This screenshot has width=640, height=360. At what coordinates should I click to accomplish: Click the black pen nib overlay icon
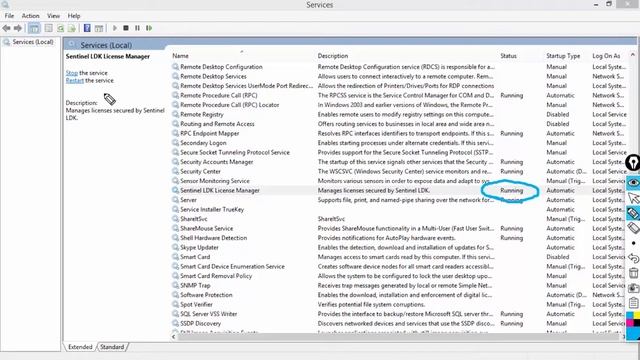pyautogui.click(x=633, y=162)
